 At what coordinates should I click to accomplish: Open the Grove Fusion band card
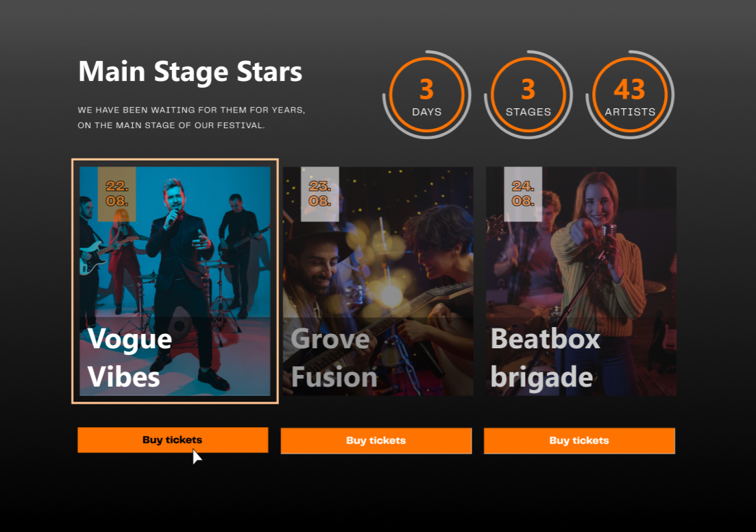tap(378, 281)
